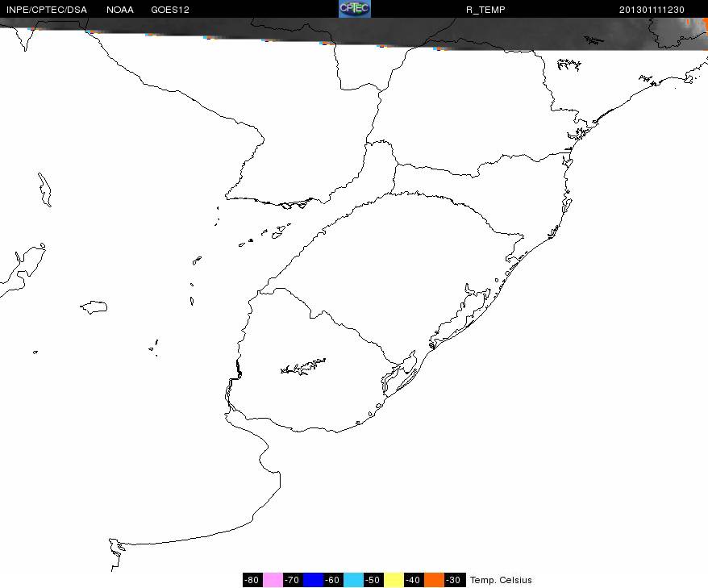
Task: Click the NOAA label in header
Action: pyautogui.click(x=120, y=10)
